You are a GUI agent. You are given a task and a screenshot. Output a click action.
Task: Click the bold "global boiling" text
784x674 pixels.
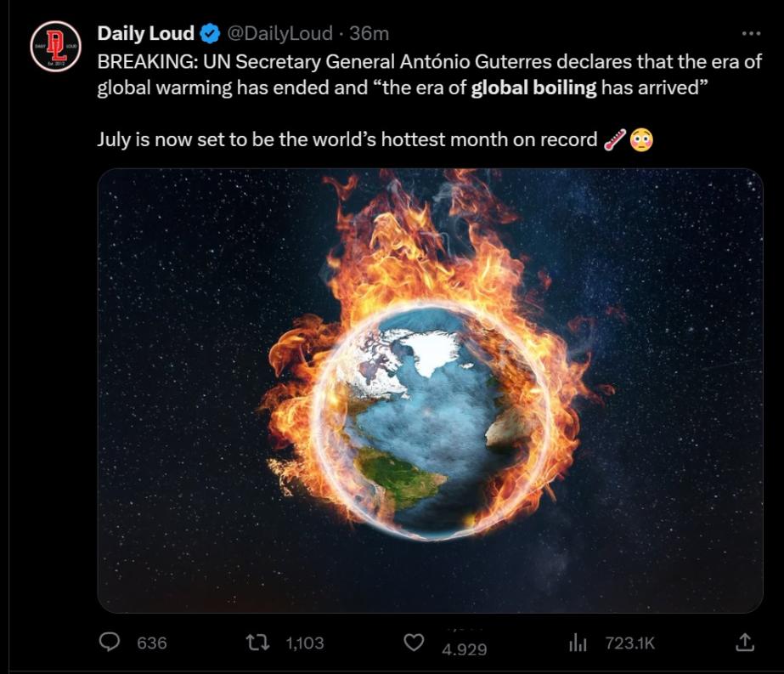[534, 88]
